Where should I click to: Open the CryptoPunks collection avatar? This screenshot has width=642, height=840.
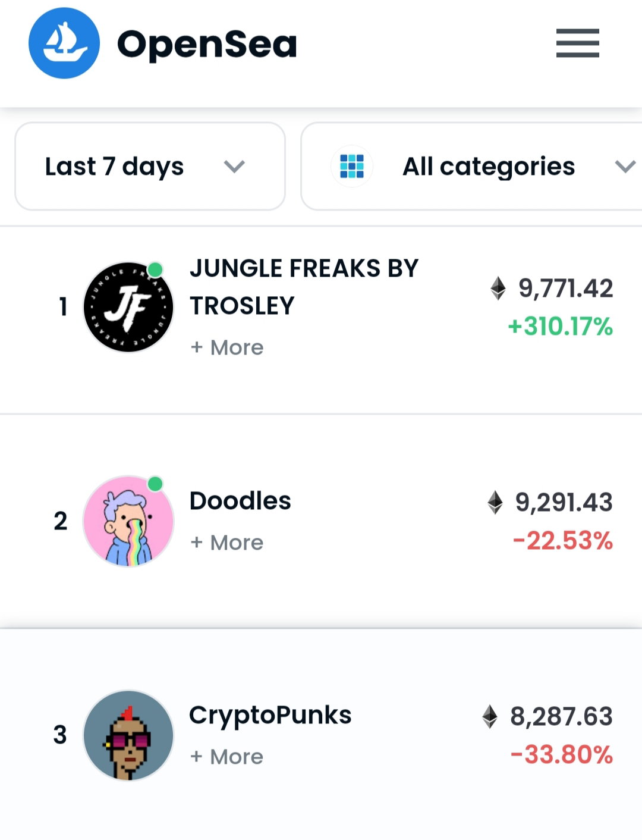(128, 735)
